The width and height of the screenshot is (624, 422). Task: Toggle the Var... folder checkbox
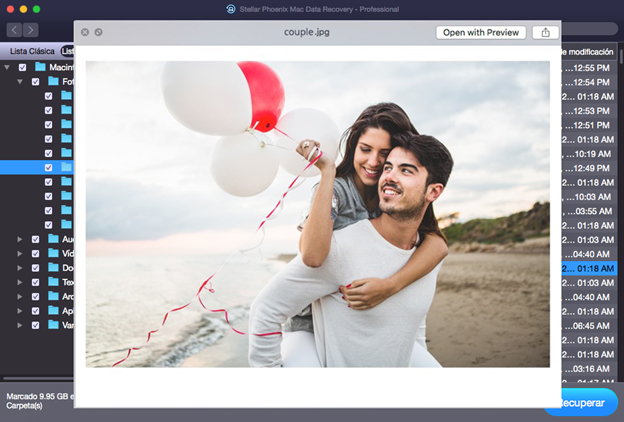(x=35, y=325)
